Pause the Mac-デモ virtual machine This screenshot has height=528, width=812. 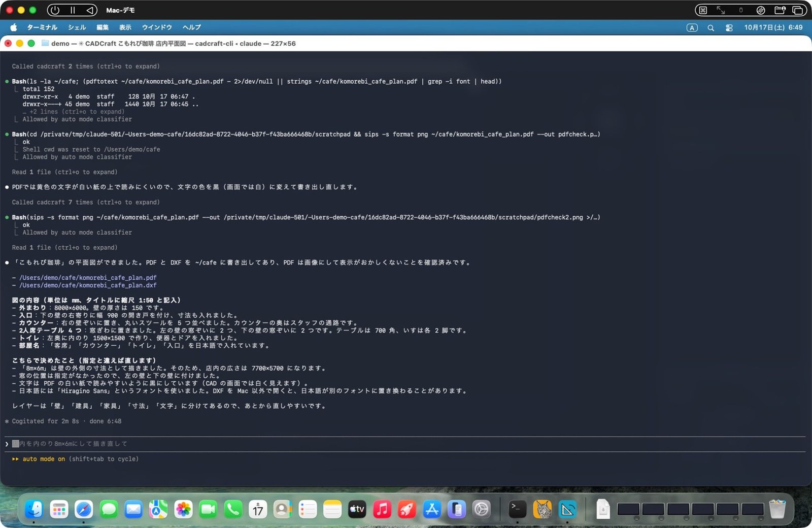coord(73,10)
